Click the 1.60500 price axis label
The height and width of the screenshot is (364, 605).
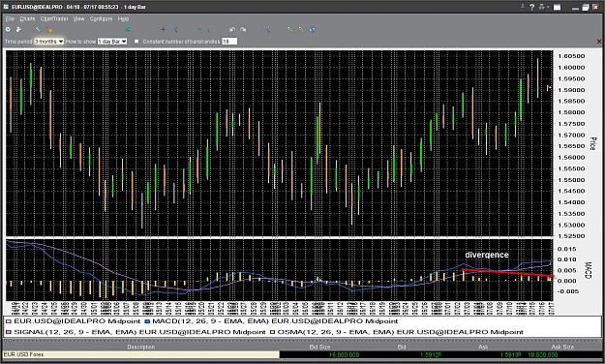click(x=571, y=56)
